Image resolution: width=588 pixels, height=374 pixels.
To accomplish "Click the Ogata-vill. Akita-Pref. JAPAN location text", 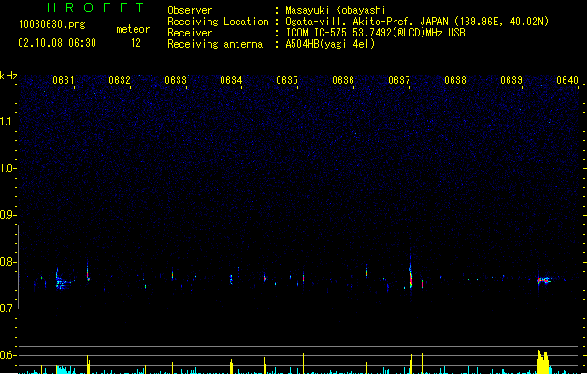I will (x=417, y=22).
